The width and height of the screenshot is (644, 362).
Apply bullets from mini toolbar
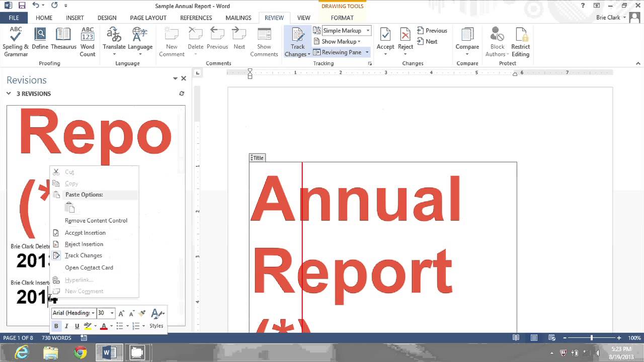pos(119,326)
